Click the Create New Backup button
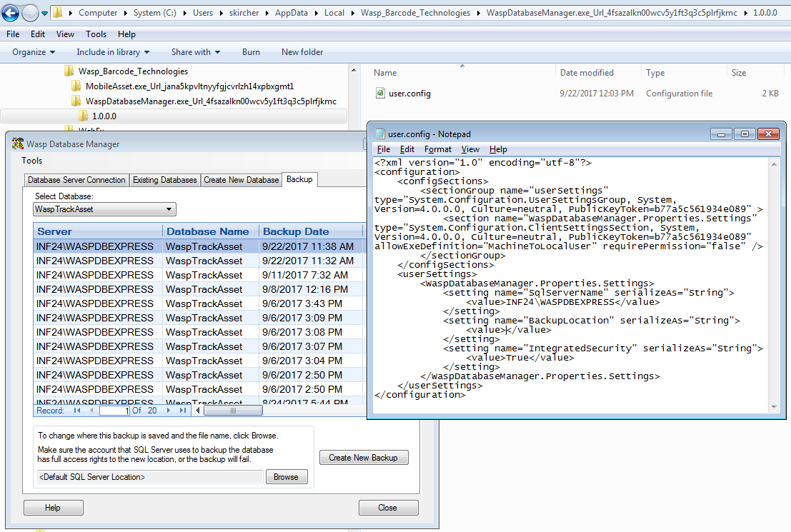The image size is (791, 532). [364, 457]
